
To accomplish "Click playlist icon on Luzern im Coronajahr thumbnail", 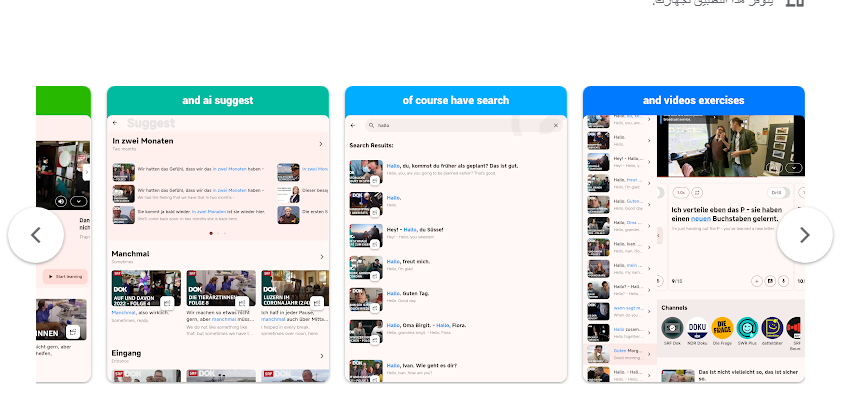I will pyautogui.click(x=317, y=302).
